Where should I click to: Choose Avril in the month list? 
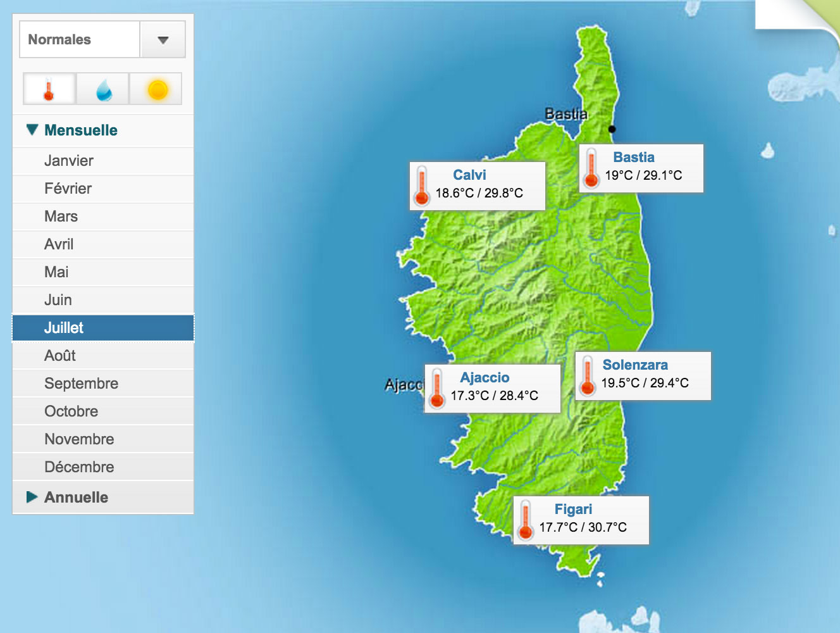103,244
